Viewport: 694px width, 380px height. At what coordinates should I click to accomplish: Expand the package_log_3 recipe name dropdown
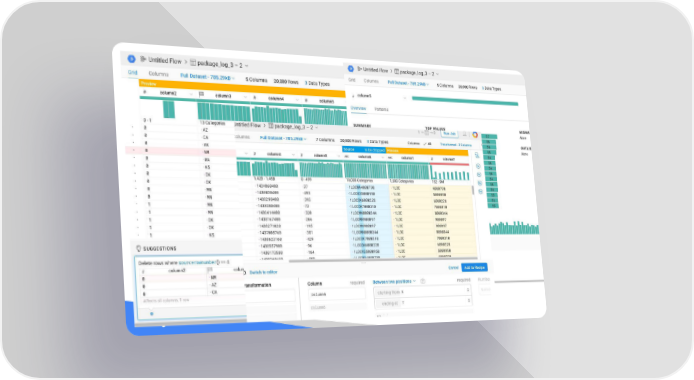pyautogui.click(x=246, y=66)
